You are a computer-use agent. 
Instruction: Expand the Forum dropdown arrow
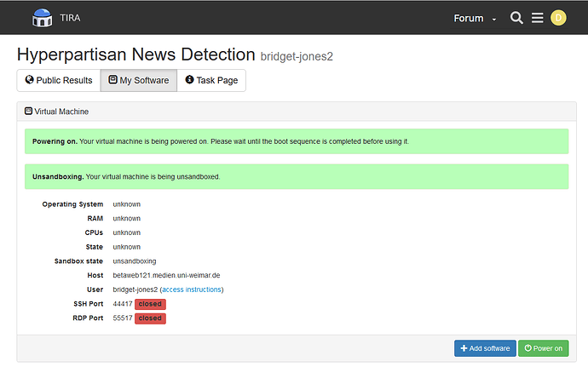click(494, 19)
